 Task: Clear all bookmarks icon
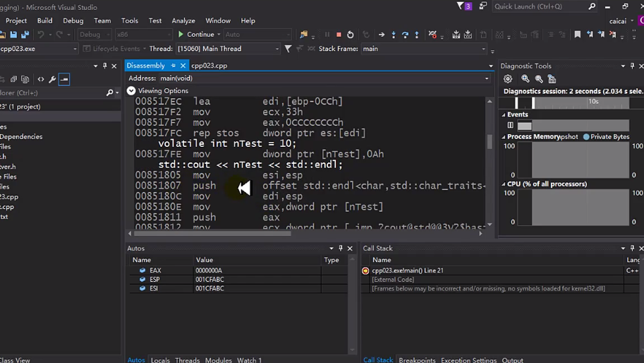click(x=613, y=35)
